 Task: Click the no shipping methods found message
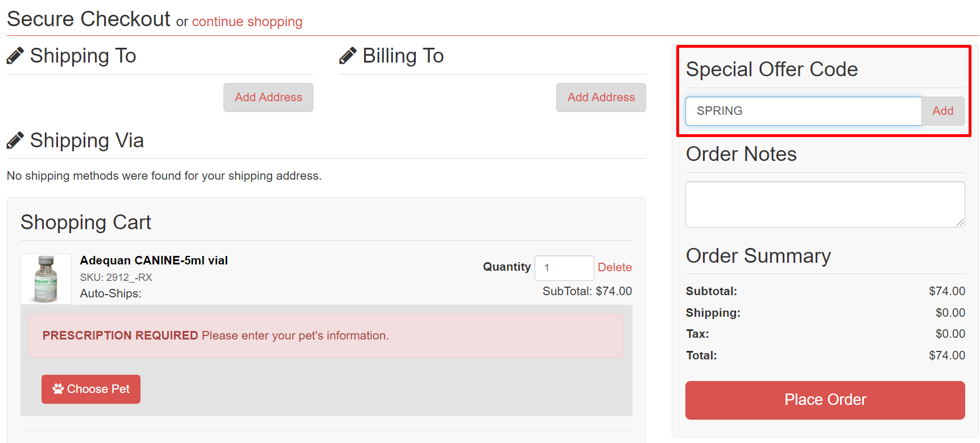click(x=164, y=176)
